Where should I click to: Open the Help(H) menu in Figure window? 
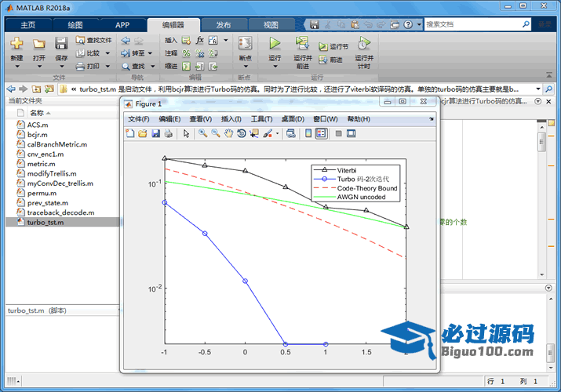pyautogui.click(x=359, y=119)
